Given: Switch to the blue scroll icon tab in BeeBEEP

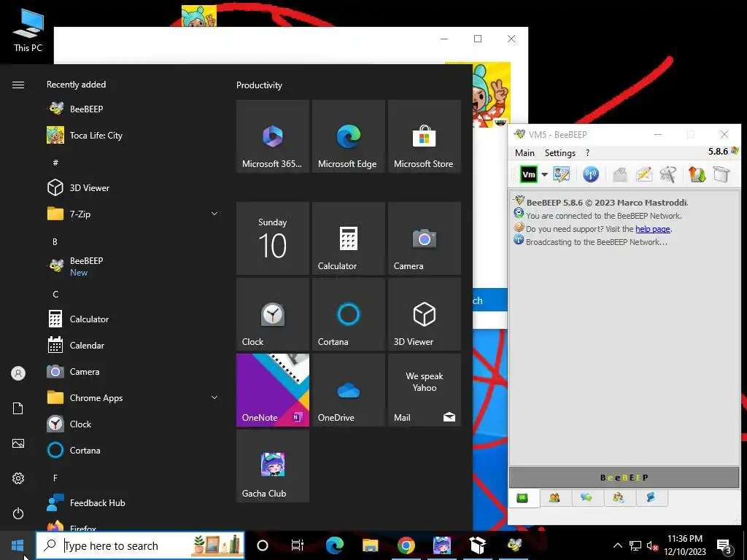Looking at the screenshot, I should pyautogui.click(x=651, y=498).
